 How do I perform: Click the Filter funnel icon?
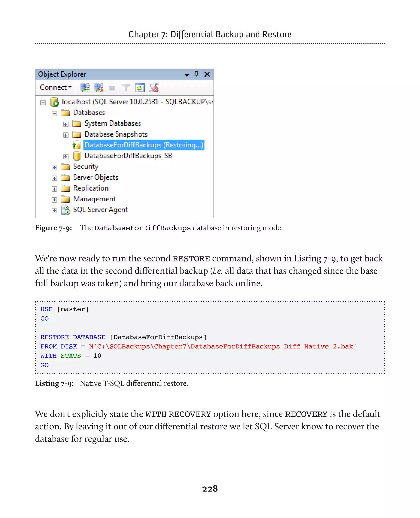coord(126,88)
